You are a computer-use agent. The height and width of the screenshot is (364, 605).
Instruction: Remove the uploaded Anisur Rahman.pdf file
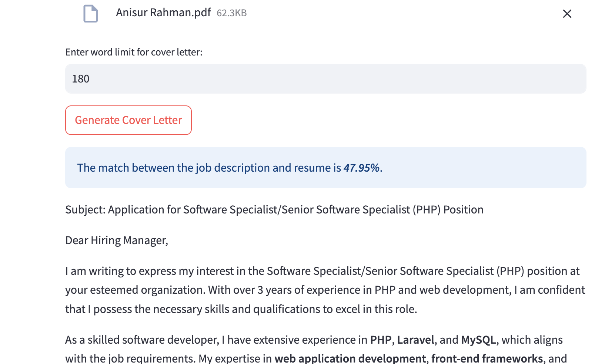tap(567, 14)
